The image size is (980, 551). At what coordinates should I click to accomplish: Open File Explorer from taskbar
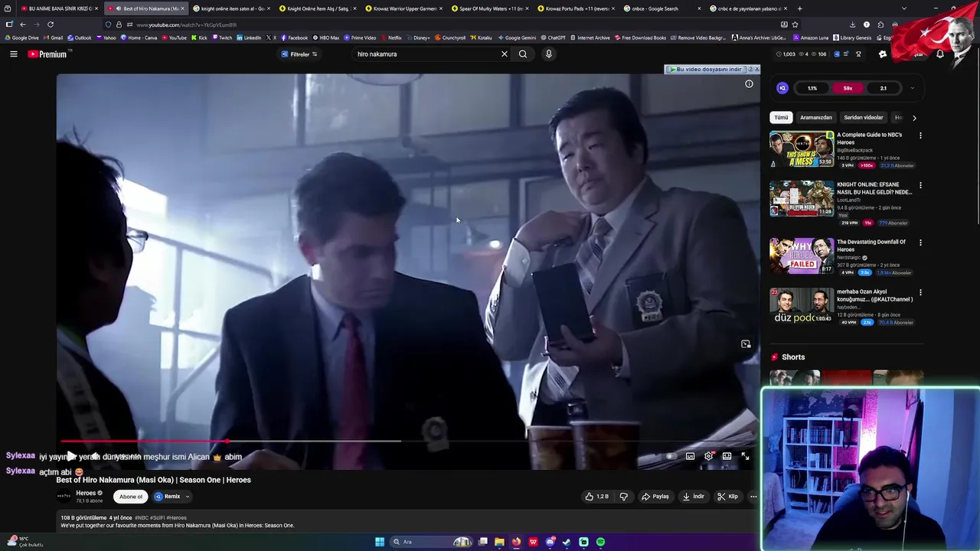click(499, 542)
